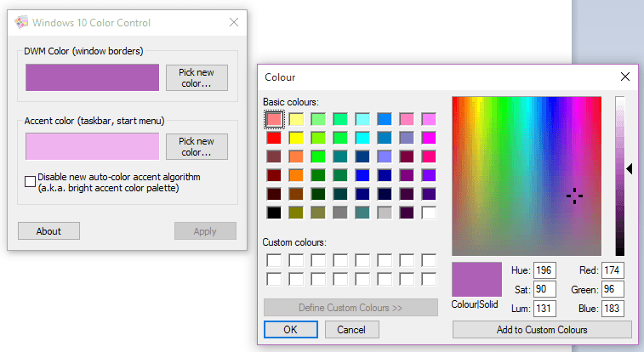Screen dimensions: 644x352
Task: Select pure blue basic colour swatch
Action: coord(362,175)
